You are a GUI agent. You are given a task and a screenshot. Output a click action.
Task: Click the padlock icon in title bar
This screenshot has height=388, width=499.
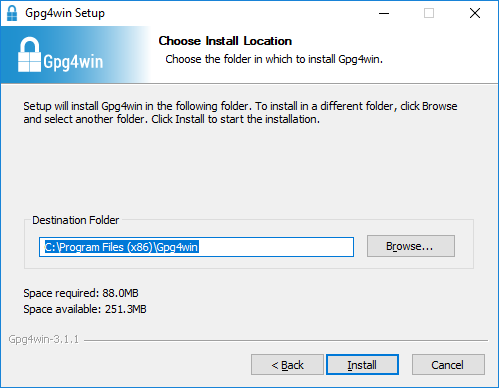pos(12,13)
